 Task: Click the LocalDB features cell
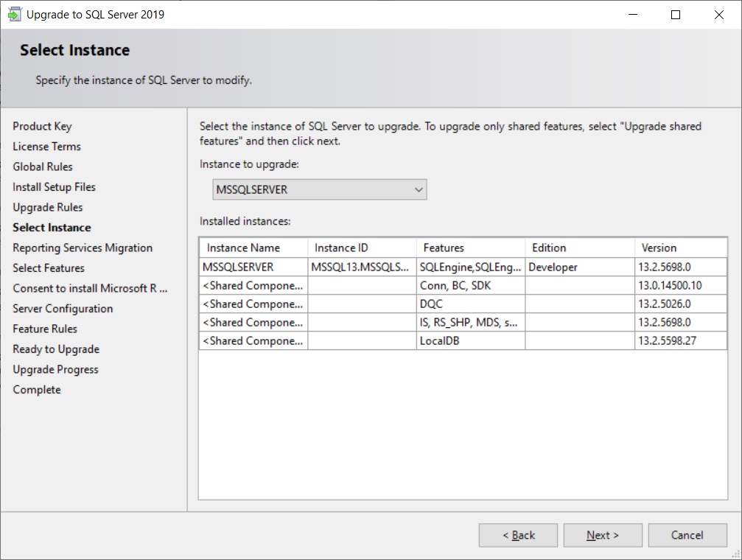coord(471,341)
